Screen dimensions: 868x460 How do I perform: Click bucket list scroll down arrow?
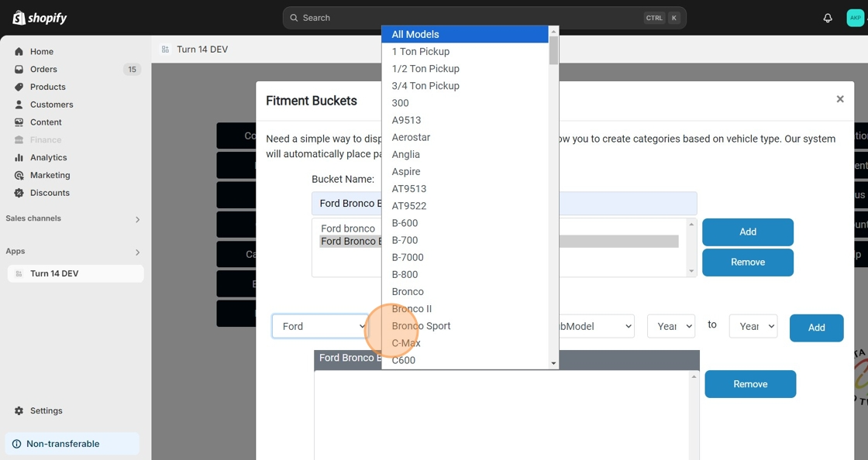pyautogui.click(x=691, y=271)
